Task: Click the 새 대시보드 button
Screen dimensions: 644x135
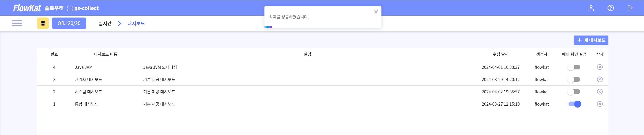Action: (x=591, y=40)
